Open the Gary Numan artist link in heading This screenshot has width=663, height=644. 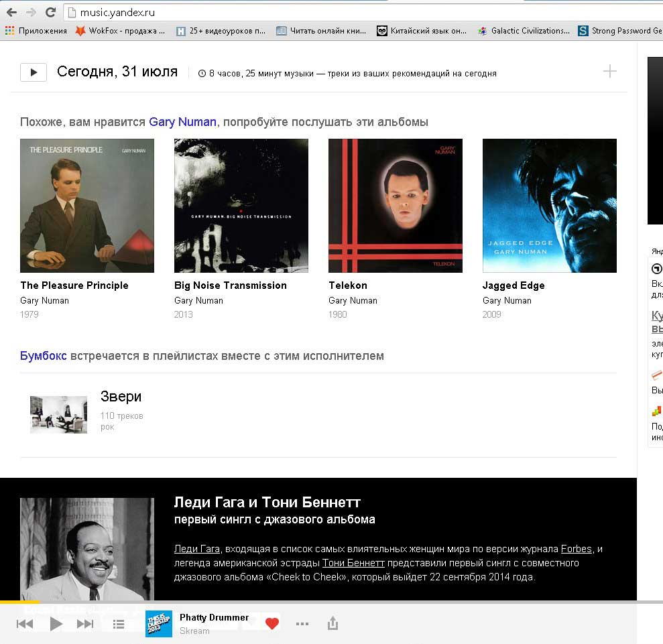coord(182,122)
